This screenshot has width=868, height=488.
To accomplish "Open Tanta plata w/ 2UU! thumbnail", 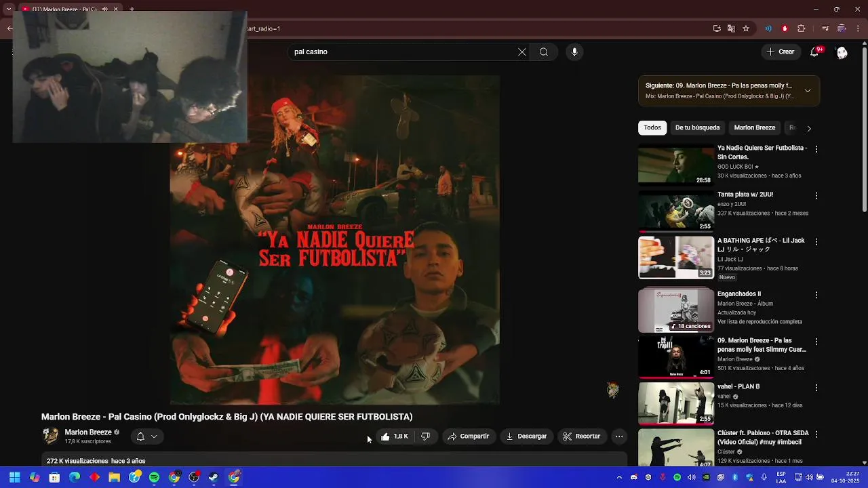I will click(x=676, y=211).
